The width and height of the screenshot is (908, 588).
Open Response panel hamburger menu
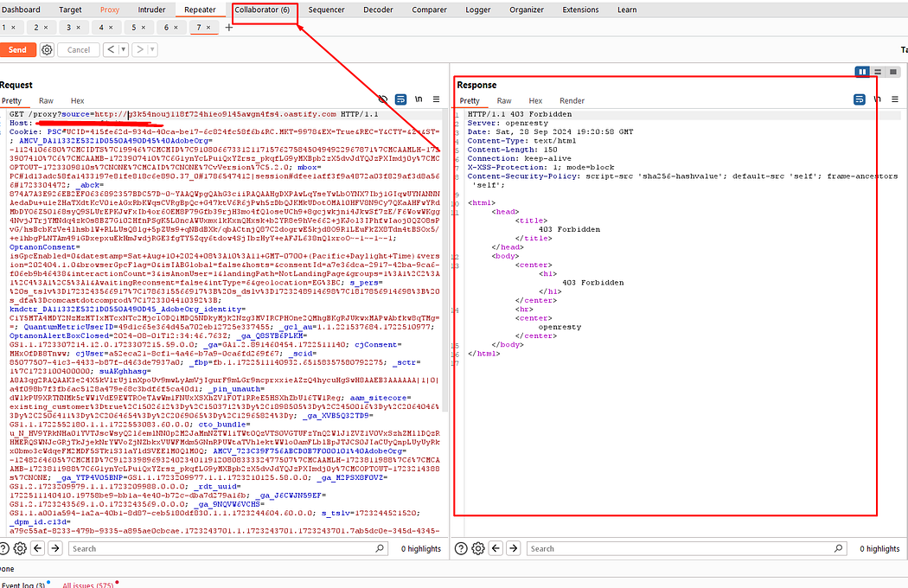coord(895,99)
